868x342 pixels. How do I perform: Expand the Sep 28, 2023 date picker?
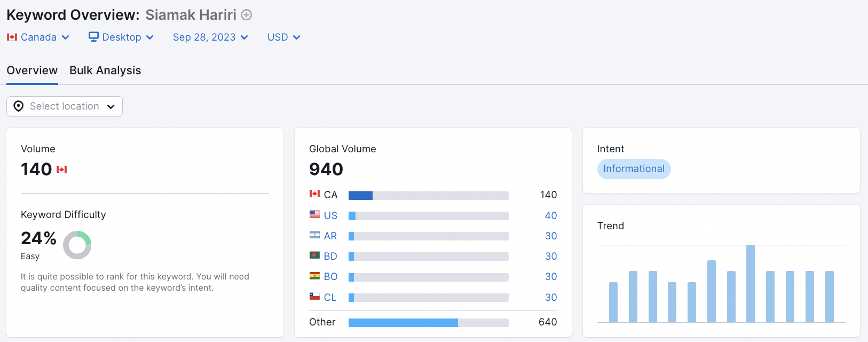pos(210,37)
